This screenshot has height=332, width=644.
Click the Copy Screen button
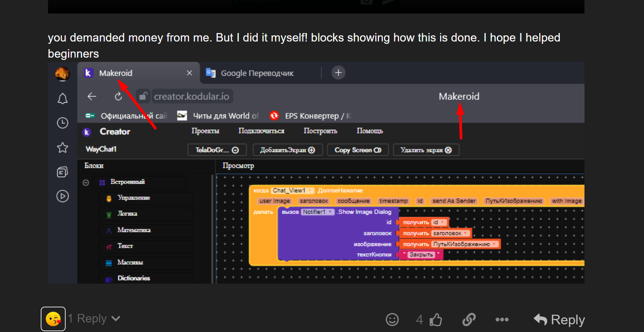click(x=358, y=150)
